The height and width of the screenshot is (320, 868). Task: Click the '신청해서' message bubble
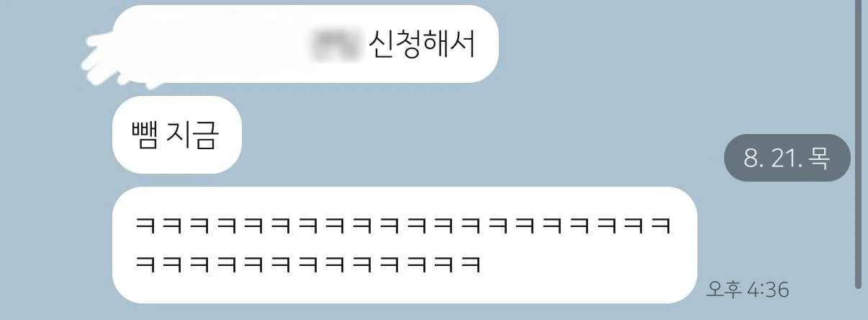[306, 44]
